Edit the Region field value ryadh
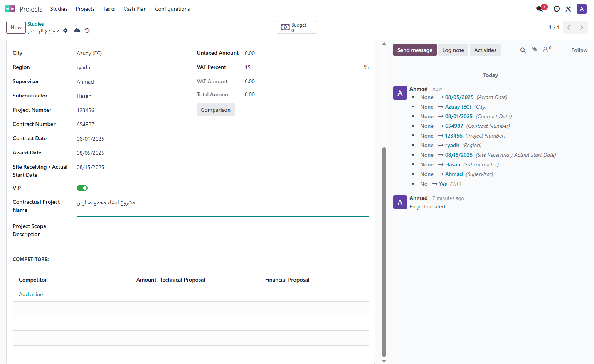The width and height of the screenshot is (594, 364). click(x=131, y=67)
